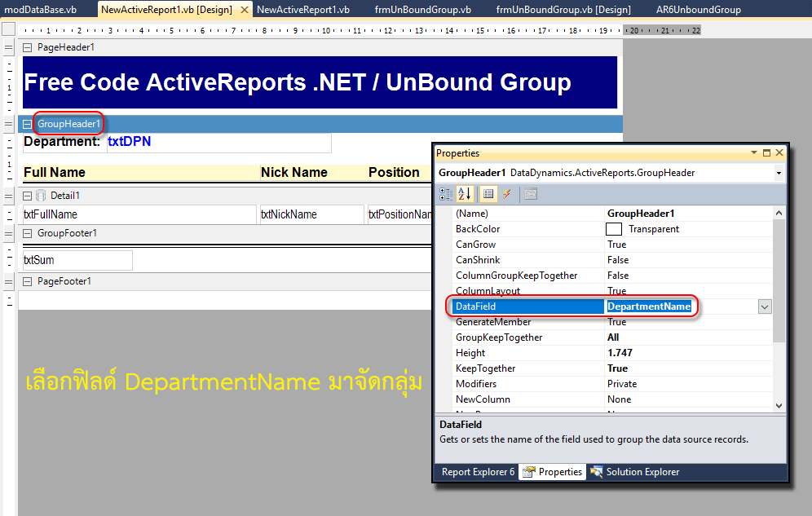
Task: Click the CanGrow property row
Action: point(611,245)
